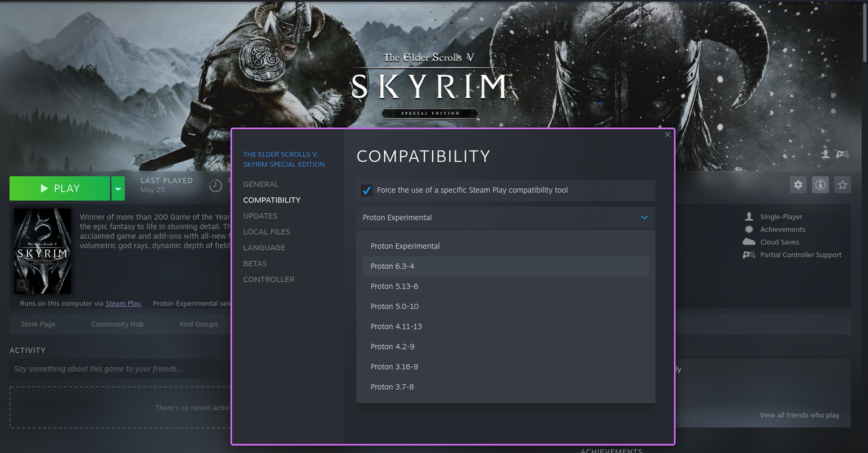
Task: Open the Play button's dropdown arrow
Action: (118, 188)
